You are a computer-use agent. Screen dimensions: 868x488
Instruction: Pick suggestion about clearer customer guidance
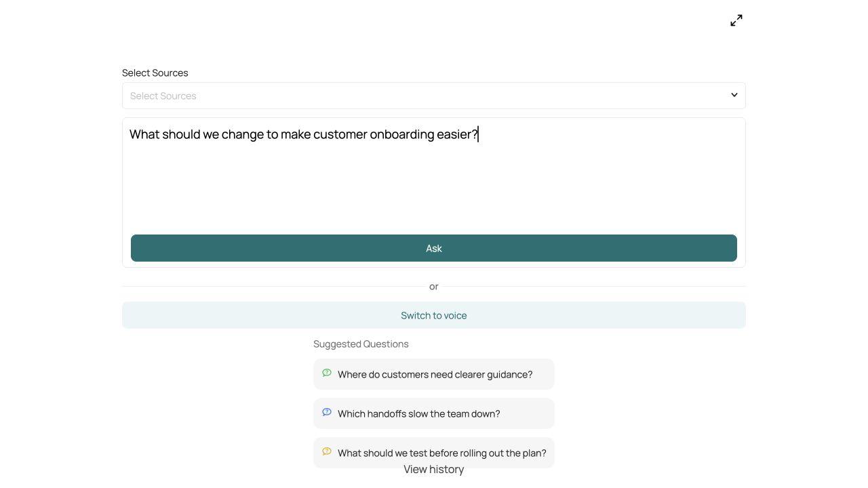tap(434, 374)
